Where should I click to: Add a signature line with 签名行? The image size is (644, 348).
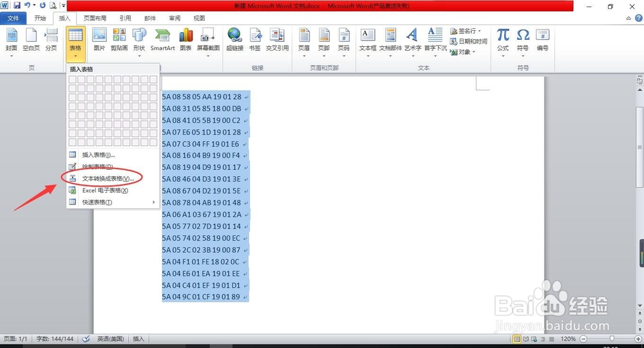pos(466,31)
